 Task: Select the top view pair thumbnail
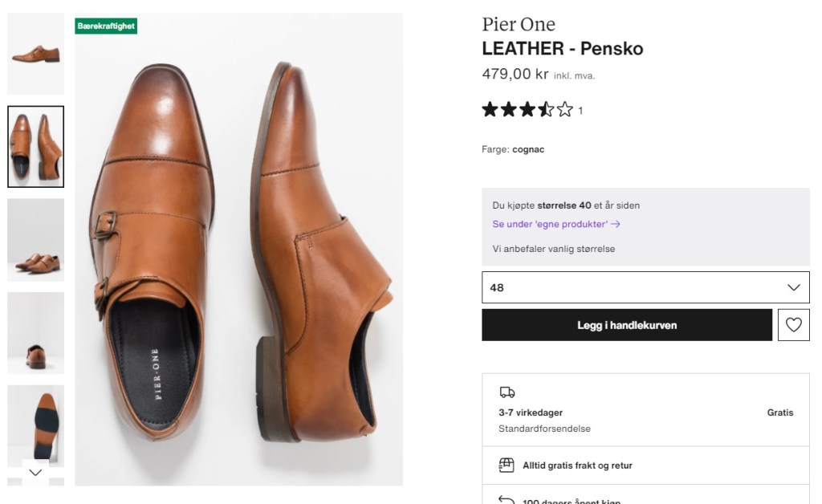tap(35, 147)
